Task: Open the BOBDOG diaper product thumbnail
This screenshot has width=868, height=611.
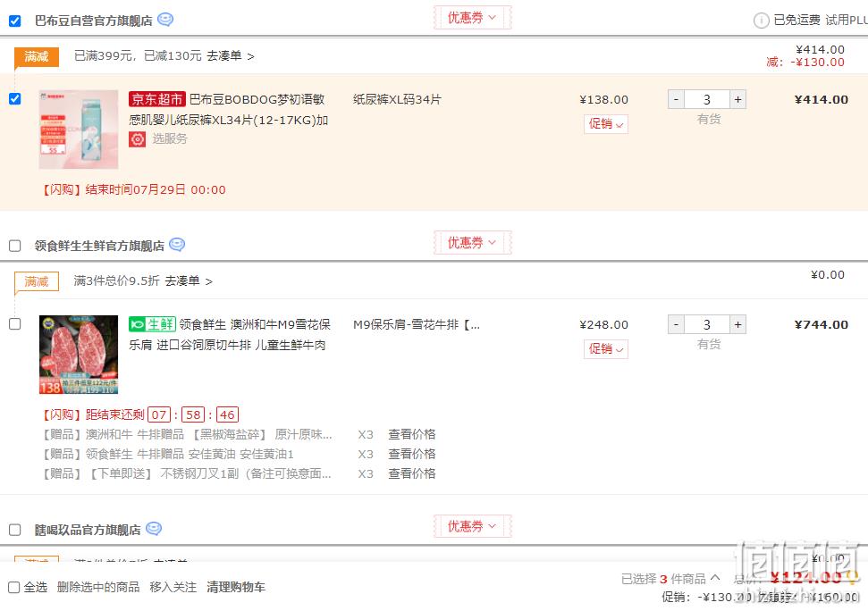Action: pyautogui.click(x=79, y=130)
